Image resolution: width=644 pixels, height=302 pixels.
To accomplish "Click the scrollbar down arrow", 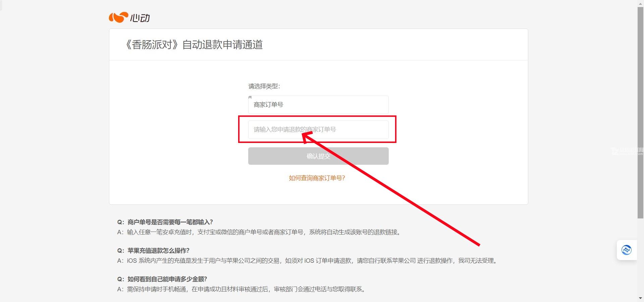I will click(x=640, y=298).
